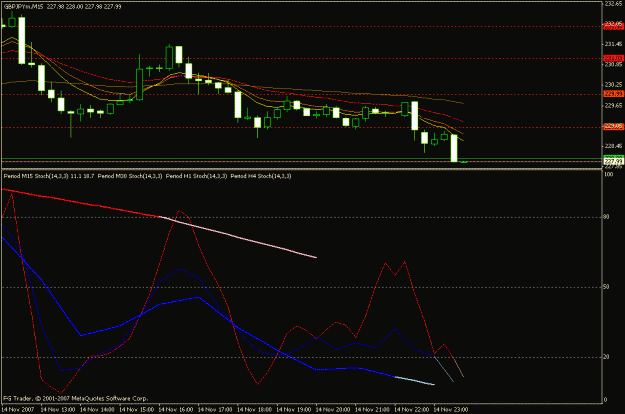Select the light blue line segment at bottom

pos(415,381)
